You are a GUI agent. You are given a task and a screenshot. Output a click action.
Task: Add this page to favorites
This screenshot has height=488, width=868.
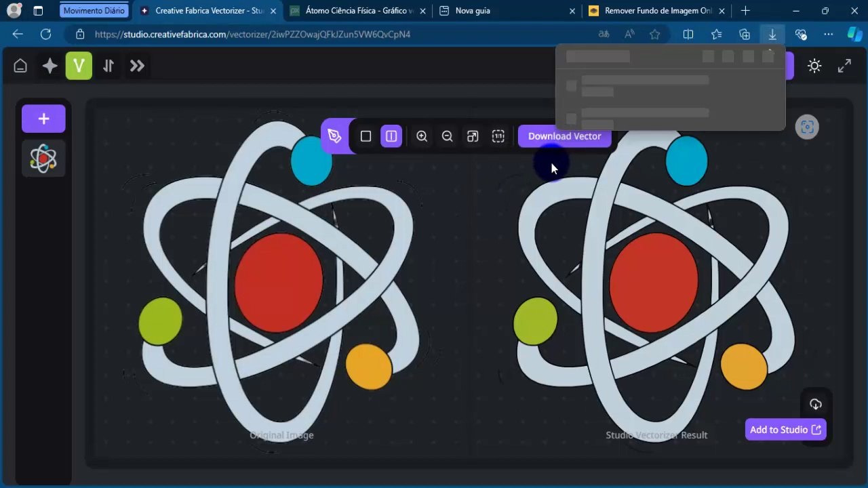pyautogui.click(x=654, y=35)
